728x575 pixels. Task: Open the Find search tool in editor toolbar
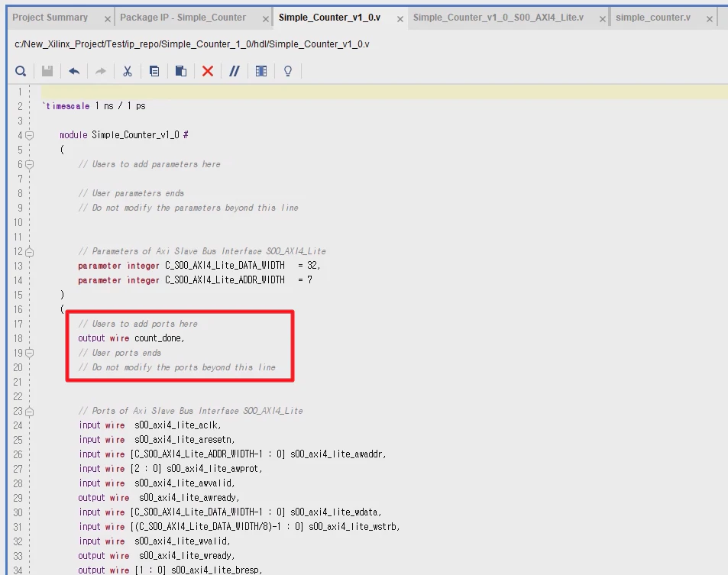pyautogui.click(x=21, y=71)
